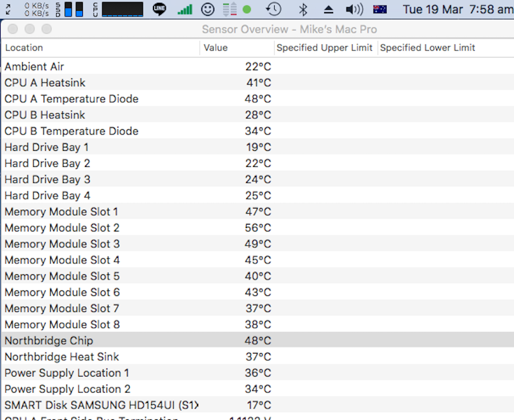Click the green signal strength bars icon
The height and width of the screenshot is (420, 514).
pos(185,10)
